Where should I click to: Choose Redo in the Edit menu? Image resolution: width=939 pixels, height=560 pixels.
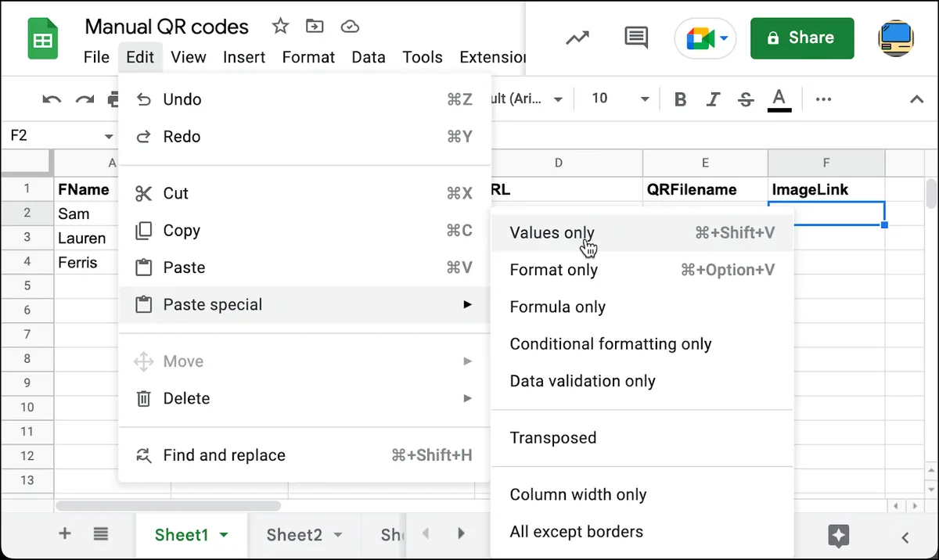tap(304, 137)
